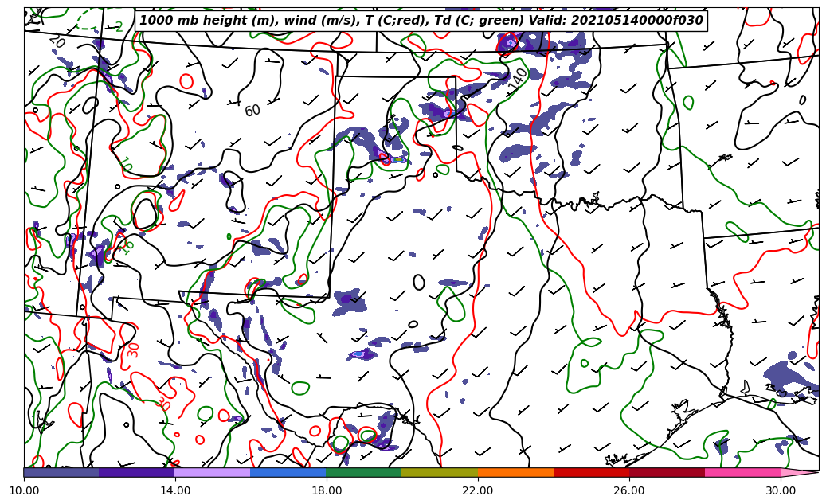
Task: Click the 14.00 colorbar tick label
Action: (175, 490)
